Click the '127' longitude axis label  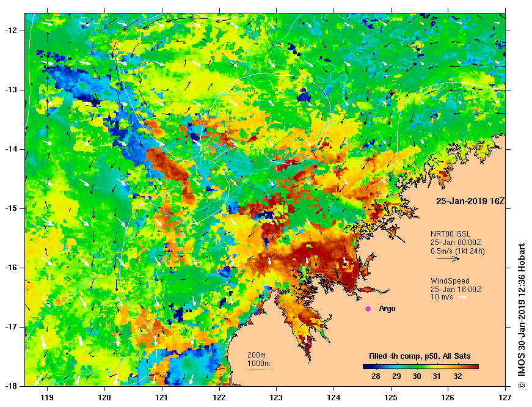click(x=506, y=397)
